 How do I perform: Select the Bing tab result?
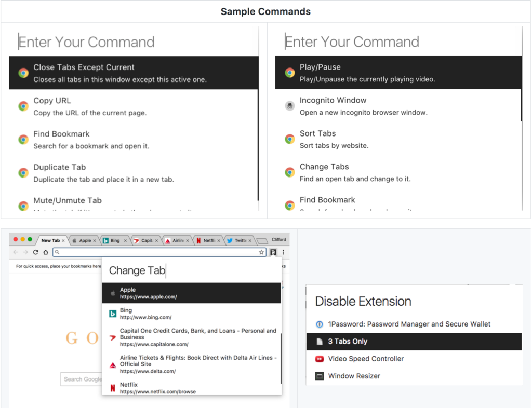click(x=192, y=314)
